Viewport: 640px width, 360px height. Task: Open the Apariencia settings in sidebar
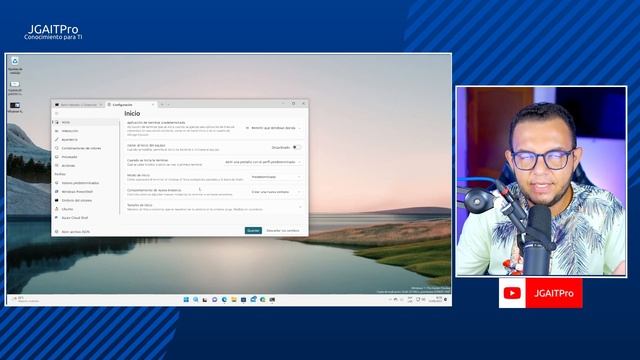tap(85, 140)
